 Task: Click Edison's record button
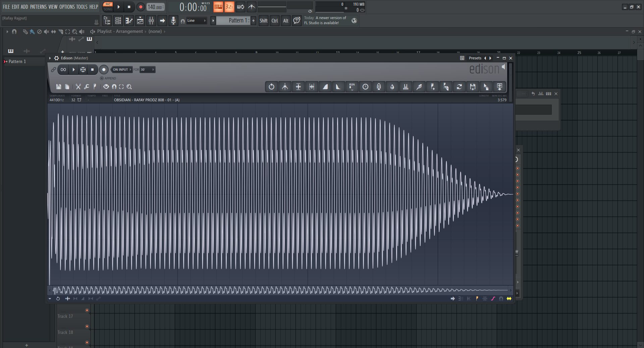pos(104,70)
